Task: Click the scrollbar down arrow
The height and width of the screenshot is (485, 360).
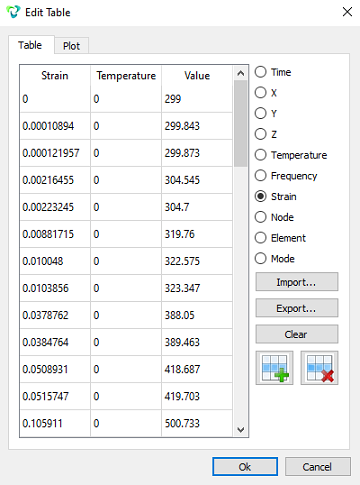Action: coord(240,430)
